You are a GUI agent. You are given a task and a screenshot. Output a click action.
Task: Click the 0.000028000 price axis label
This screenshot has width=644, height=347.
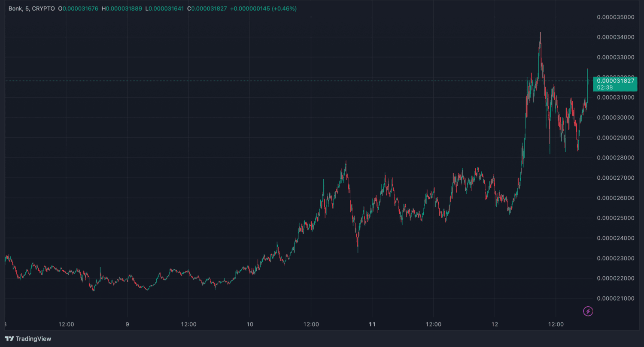point(615,158)
